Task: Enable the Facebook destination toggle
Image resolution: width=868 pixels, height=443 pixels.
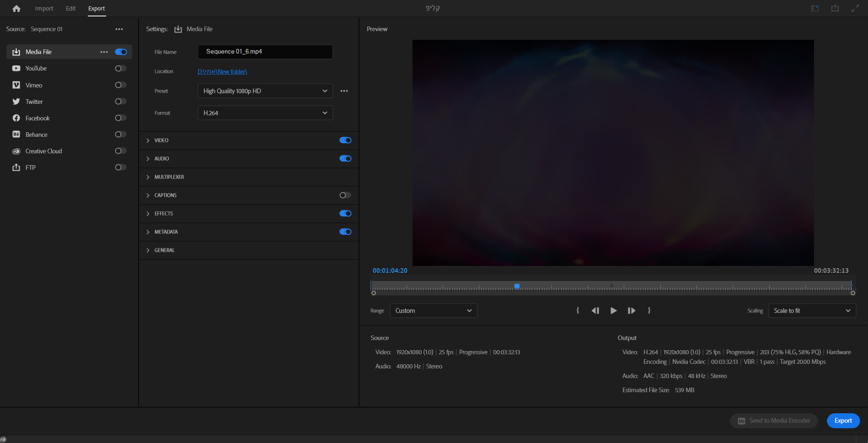Action: [x=121, y=118]
